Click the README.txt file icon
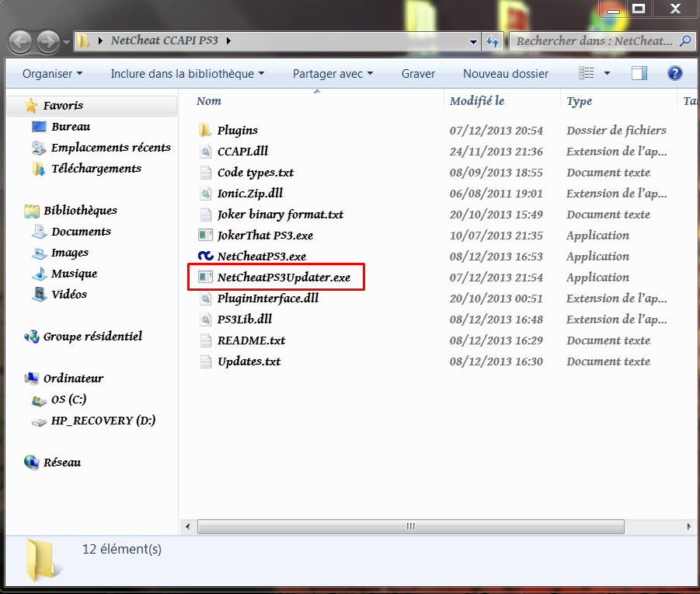Screen dimensions: 700x594 coord(205,341)
